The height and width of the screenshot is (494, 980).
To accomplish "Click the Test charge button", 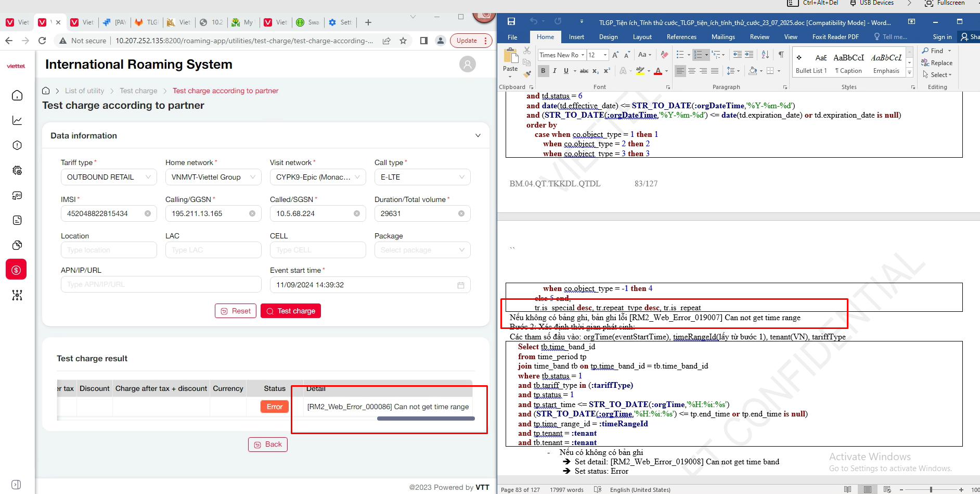I will pyautogui.click(x=291, y=311).
